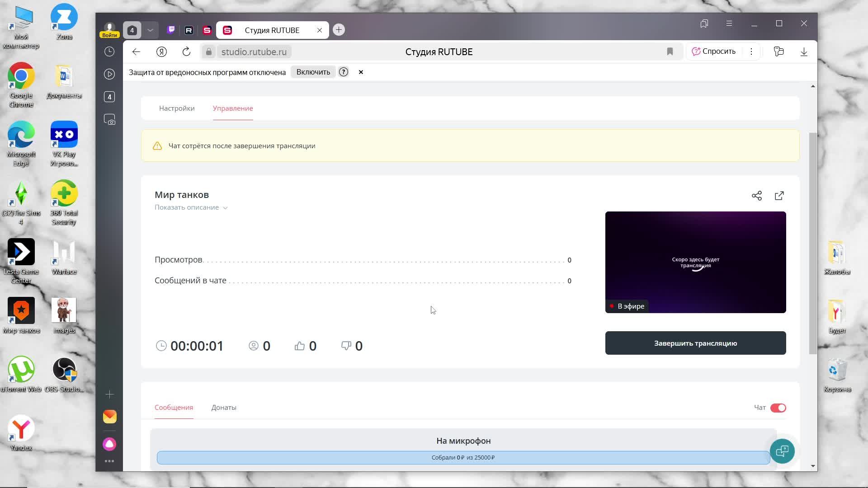Click the protection help question icon

click(x=344, y=72)
